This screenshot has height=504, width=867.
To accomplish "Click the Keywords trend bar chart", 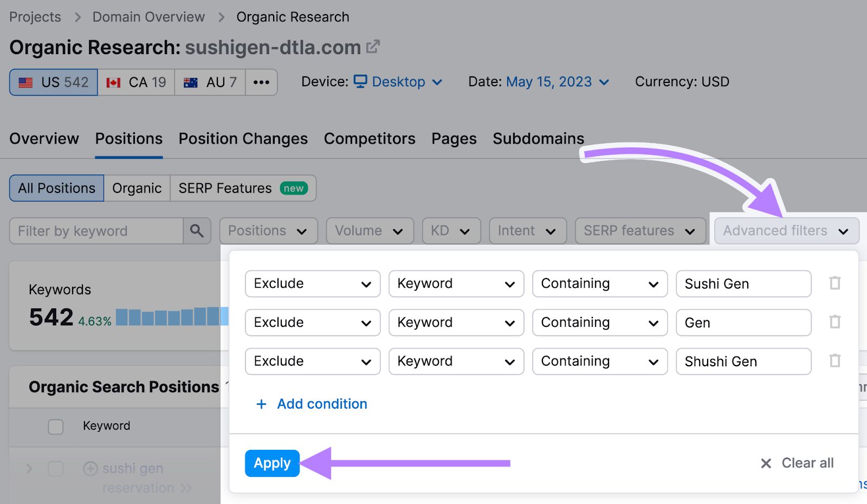I will tap(171, 316).
